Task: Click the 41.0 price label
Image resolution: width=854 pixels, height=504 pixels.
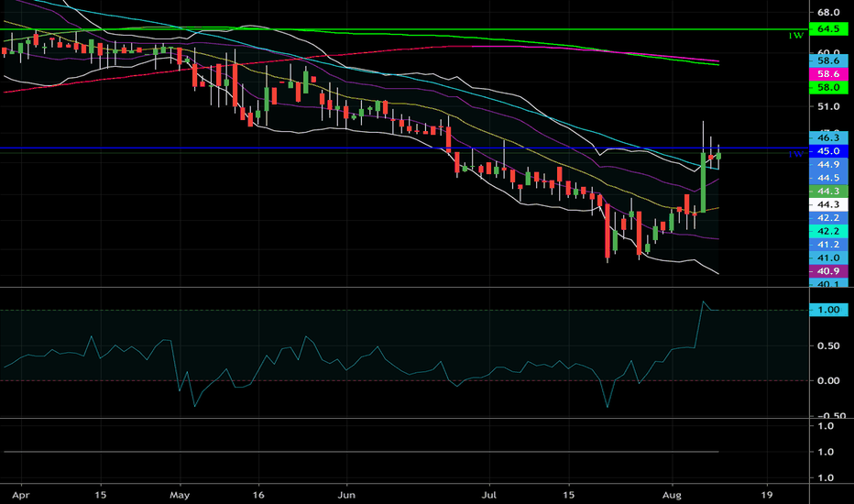Action: click(x=828, y=257)
